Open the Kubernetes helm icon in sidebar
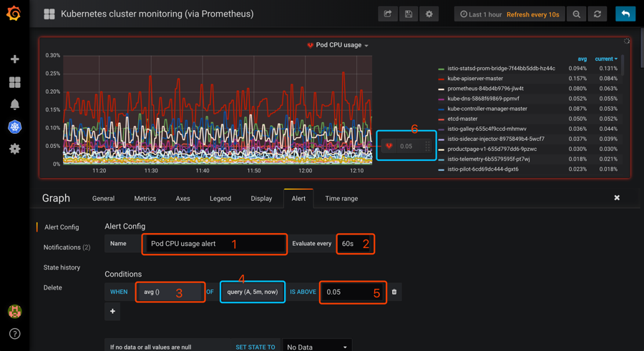The height and width of the screenshot is (351, 644). [x=15, y=127]
